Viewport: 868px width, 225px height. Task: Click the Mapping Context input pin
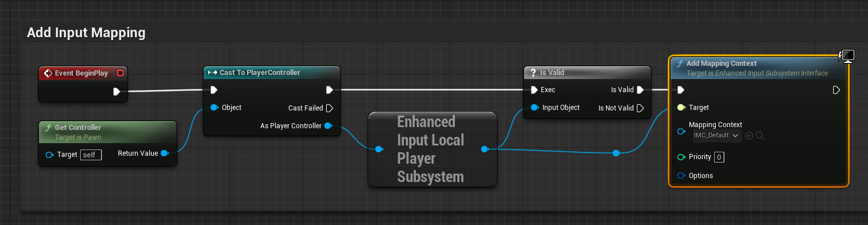pos(681,131)
